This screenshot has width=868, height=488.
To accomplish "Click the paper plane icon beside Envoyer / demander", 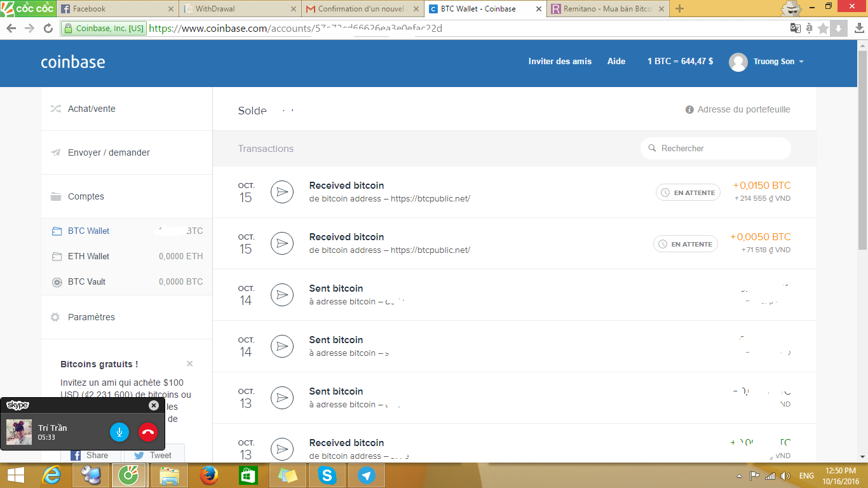I will (x=55, y=152).
